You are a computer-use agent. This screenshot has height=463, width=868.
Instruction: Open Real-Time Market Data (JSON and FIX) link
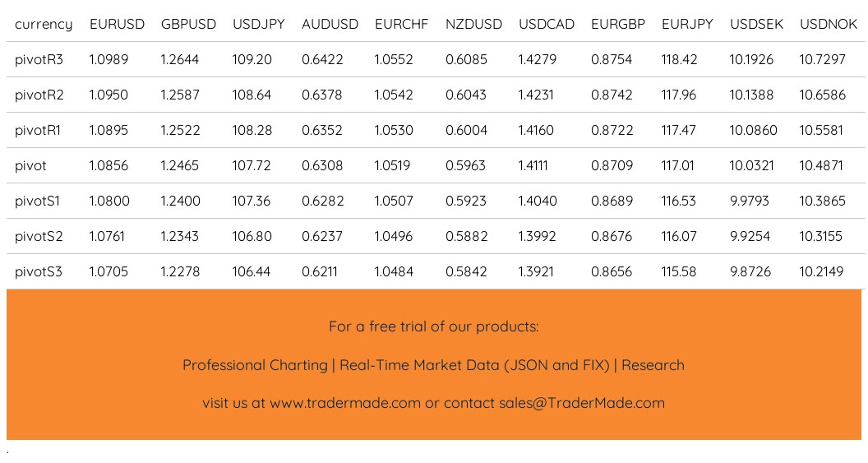[474, 365]
